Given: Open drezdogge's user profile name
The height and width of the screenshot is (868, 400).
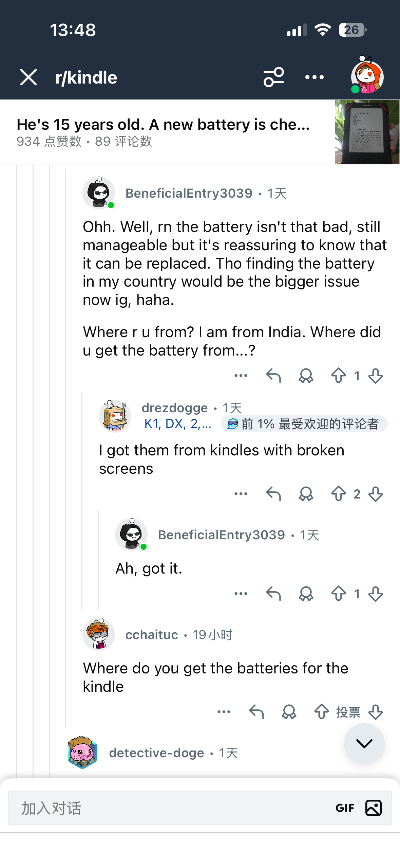Looking at the screenshot, I should (174, 408).
